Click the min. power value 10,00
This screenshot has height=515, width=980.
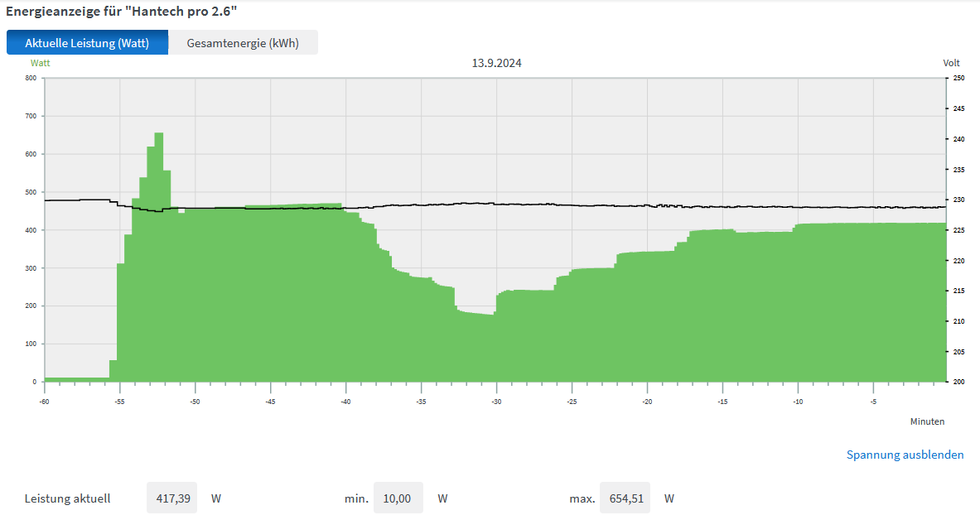coord(398,498)
